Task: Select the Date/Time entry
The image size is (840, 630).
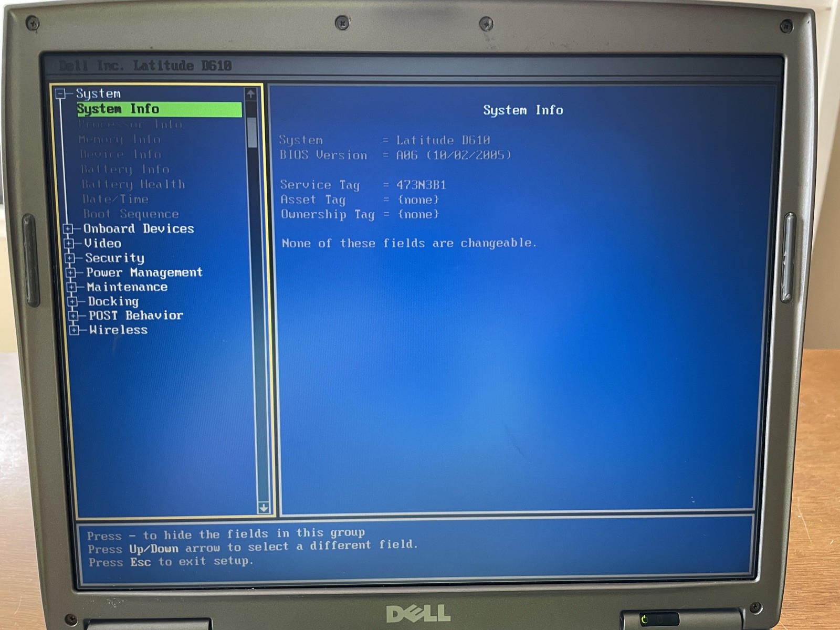Action: click(115, 199)
